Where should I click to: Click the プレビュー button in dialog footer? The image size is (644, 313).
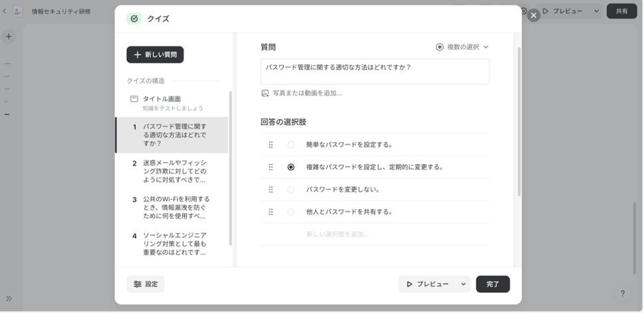[426, 284]
